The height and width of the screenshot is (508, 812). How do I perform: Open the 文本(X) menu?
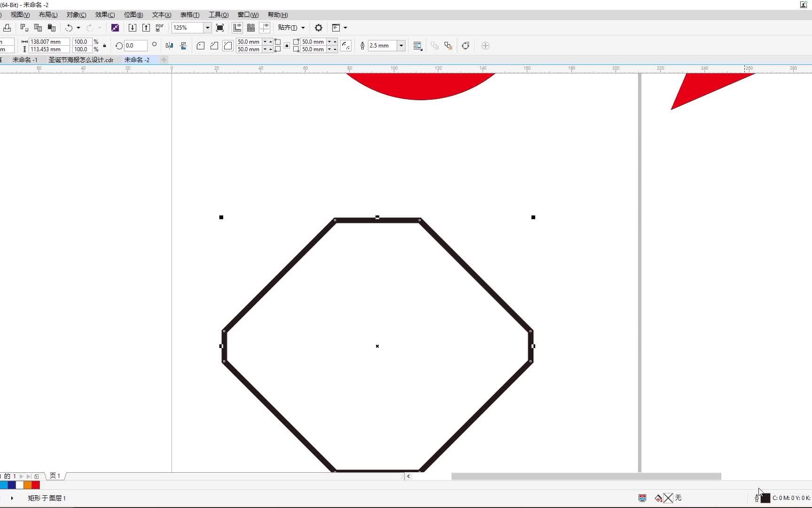coord(162,15)
